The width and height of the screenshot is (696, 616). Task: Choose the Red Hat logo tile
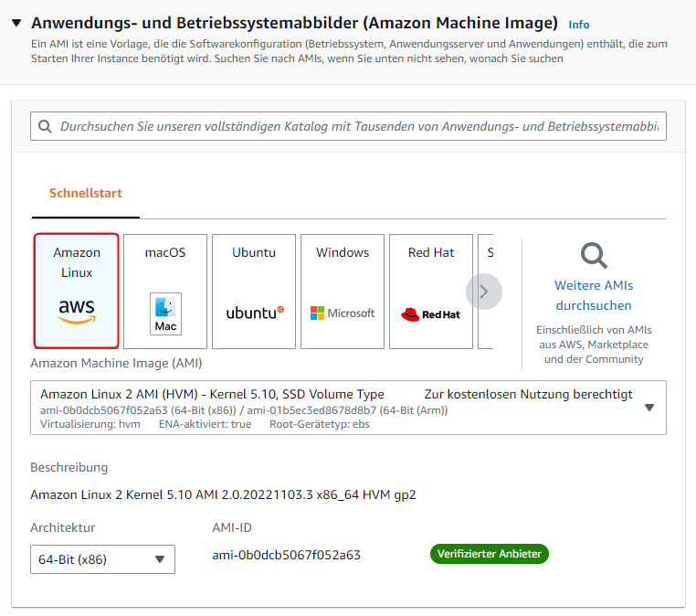pos(431,291)
